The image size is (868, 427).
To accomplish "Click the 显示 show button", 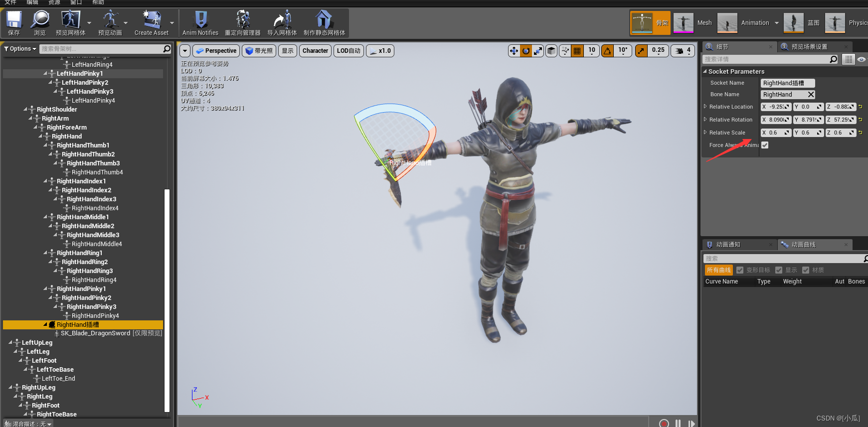I will click(x=288, y=51).
